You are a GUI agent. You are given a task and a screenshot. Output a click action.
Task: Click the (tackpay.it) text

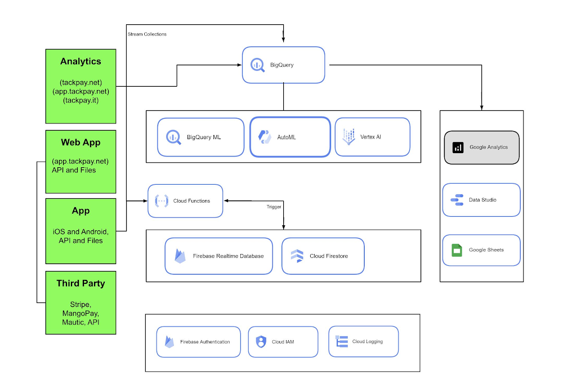(x=81, y=100)
